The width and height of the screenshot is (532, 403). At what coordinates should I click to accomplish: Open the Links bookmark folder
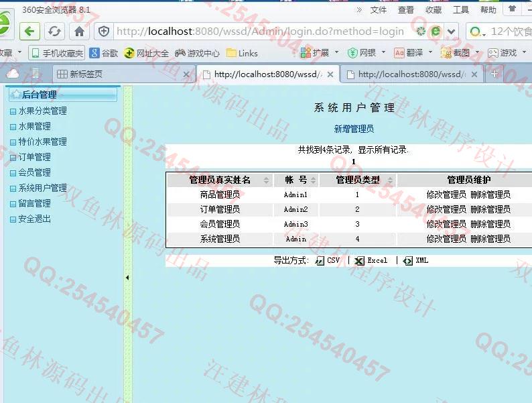pyautogui.click(x=242, y=53)
